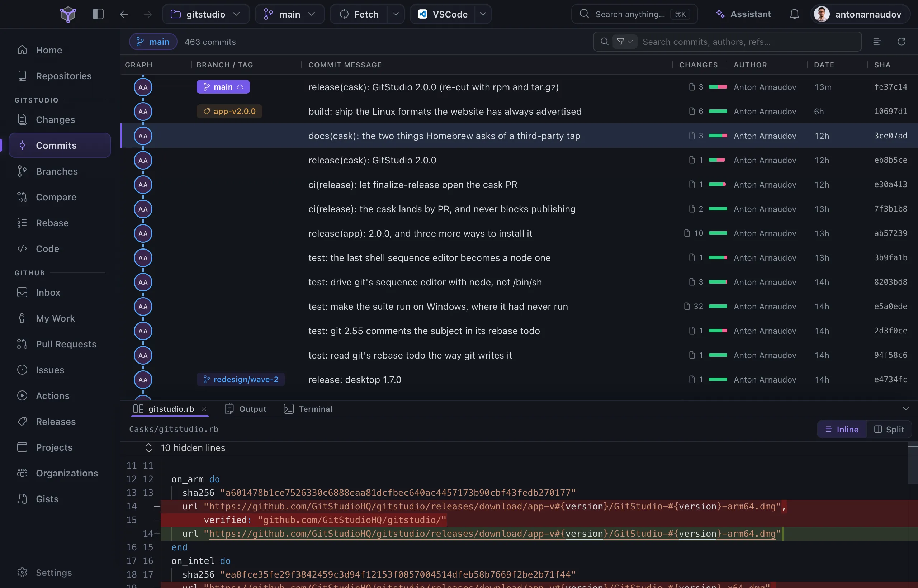Click the Pull Requests icon

point(22,344)
